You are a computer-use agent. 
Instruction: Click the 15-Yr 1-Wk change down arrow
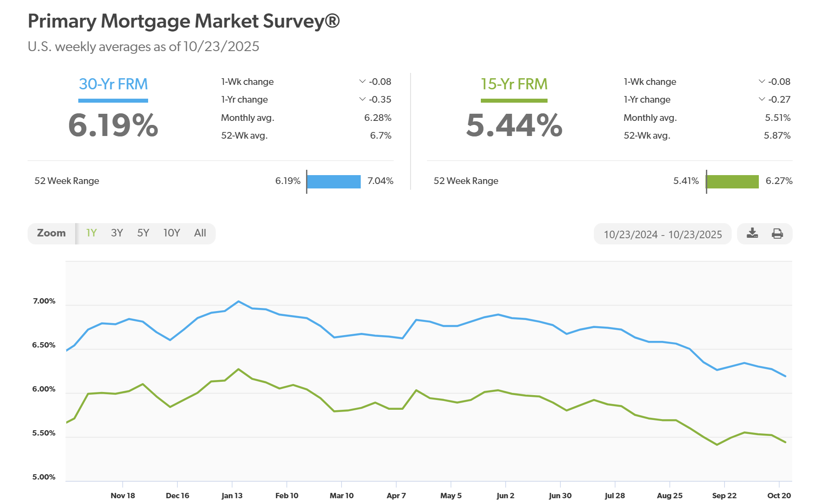click(x=762, y=81)
